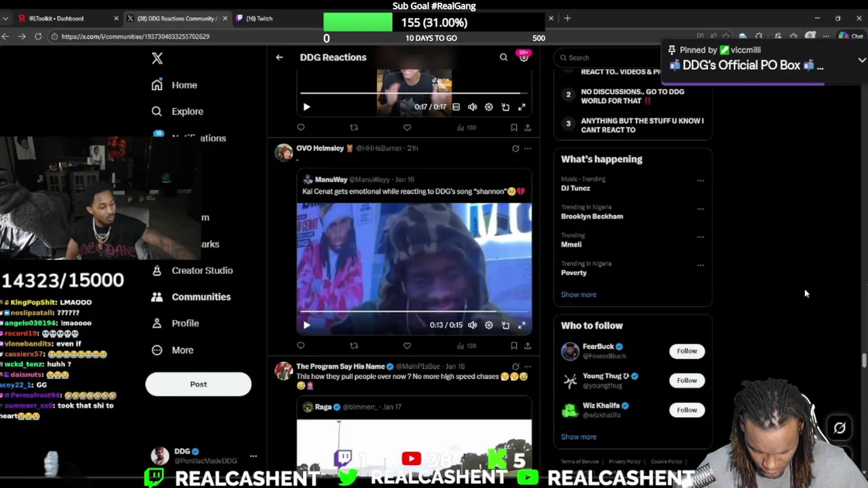868x488 pixels.
Task: Open the community search magnifier icon
Action: (x=503, y=58)
